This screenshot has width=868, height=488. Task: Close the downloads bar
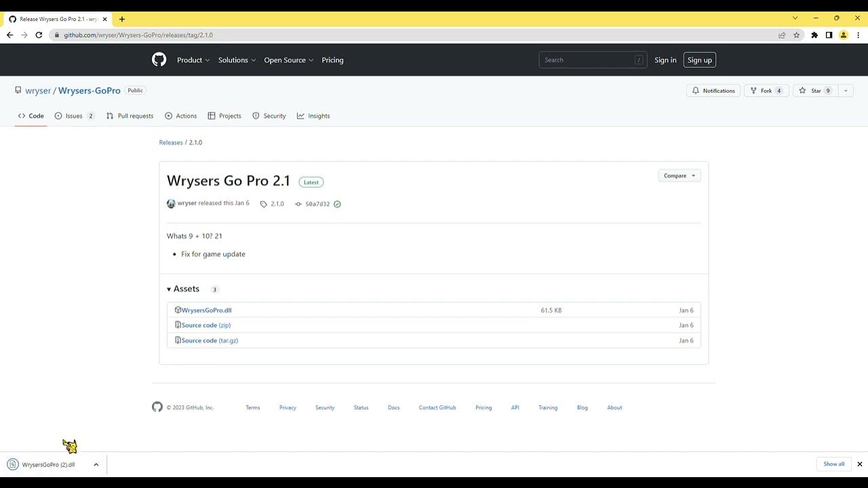click(x=859, y=464)
